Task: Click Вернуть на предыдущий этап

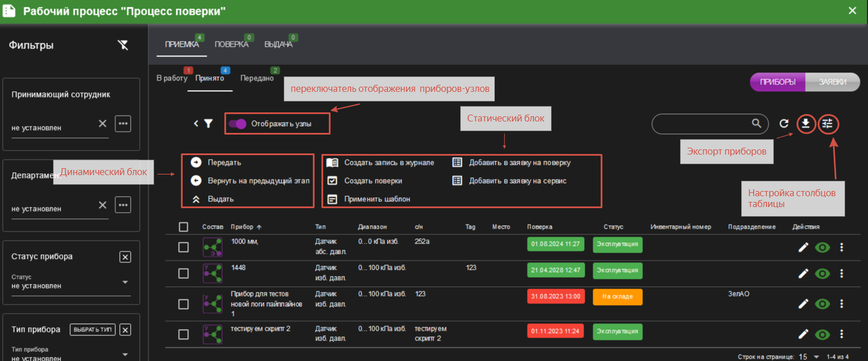Action: point(250,181)
